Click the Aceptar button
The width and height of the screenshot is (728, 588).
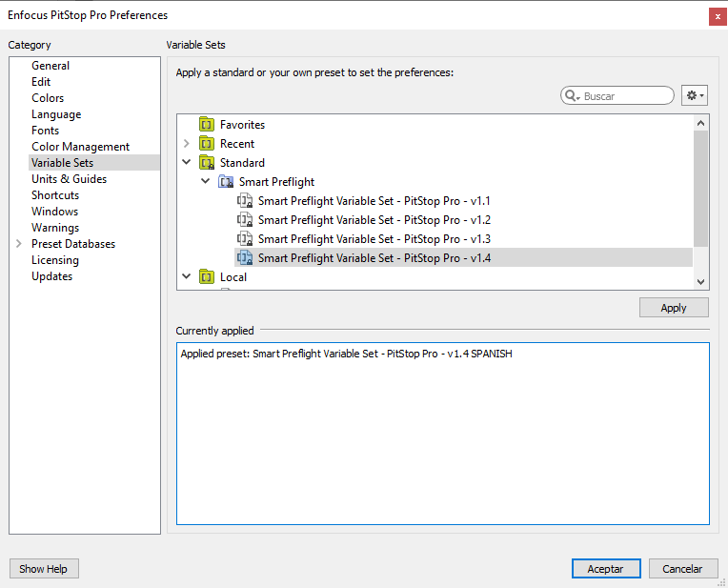click(606, 569)
